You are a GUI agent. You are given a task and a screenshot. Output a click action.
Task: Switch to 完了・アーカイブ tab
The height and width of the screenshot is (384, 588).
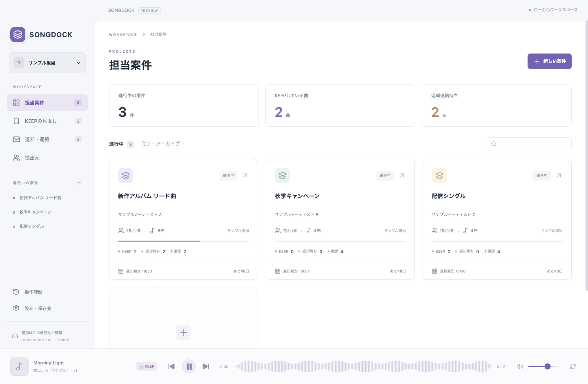pos(160,144)
